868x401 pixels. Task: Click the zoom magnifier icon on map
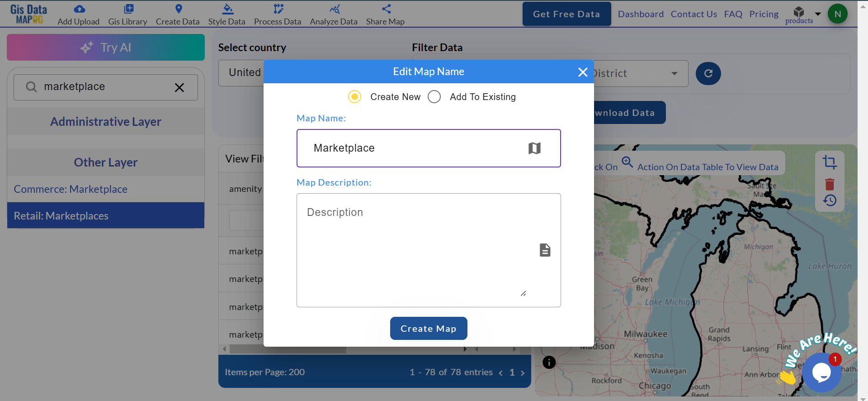627,162
